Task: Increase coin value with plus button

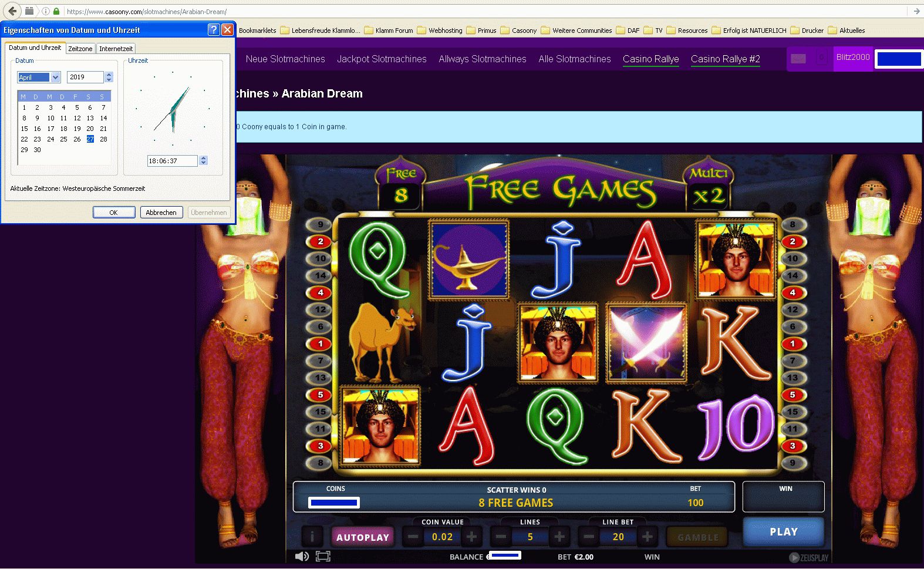Action: [471, 536]
